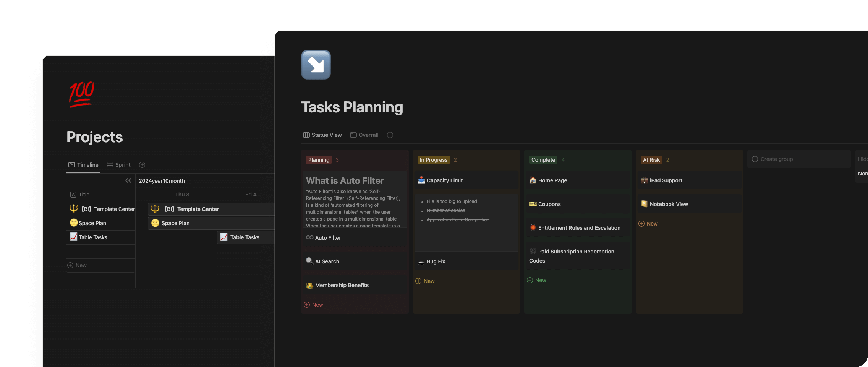Viewport: 868px width, 367px height.
Task: Click the ticket icon on Coupons card
Action: 532,204
